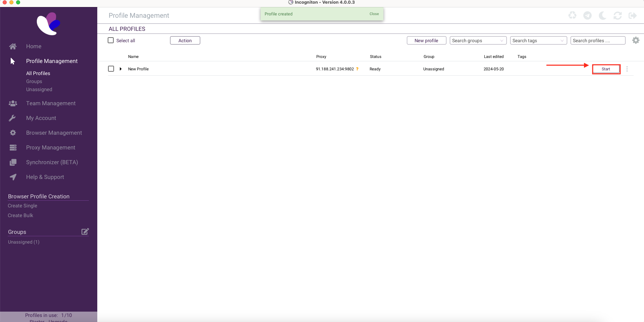
Task: Open Proxy Management menu item
Action: (51, 147)
